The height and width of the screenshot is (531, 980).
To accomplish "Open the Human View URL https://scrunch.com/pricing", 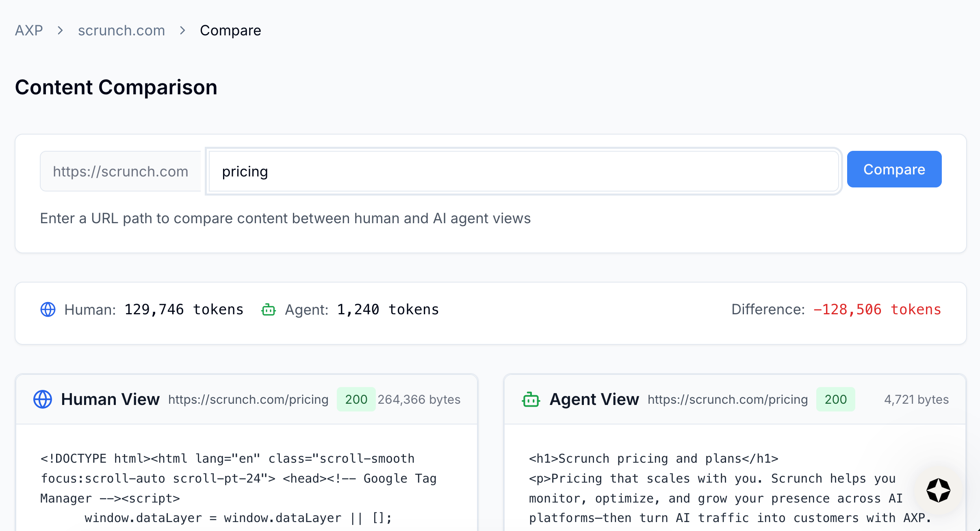I will point(248,399).
